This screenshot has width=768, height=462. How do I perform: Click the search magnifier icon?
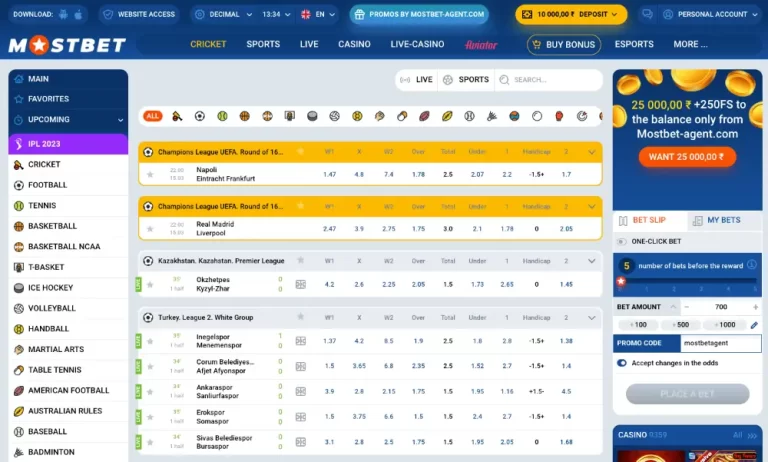point(504,80)
